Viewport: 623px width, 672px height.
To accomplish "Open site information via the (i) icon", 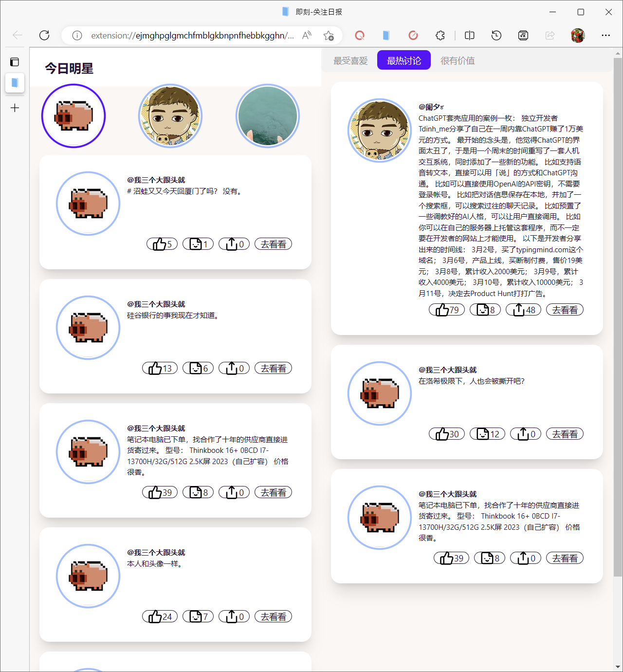I will tap(77, 36).
